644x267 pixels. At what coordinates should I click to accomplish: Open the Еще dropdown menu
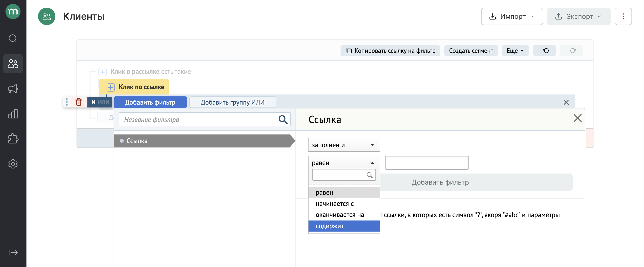(x=515, y=51)
